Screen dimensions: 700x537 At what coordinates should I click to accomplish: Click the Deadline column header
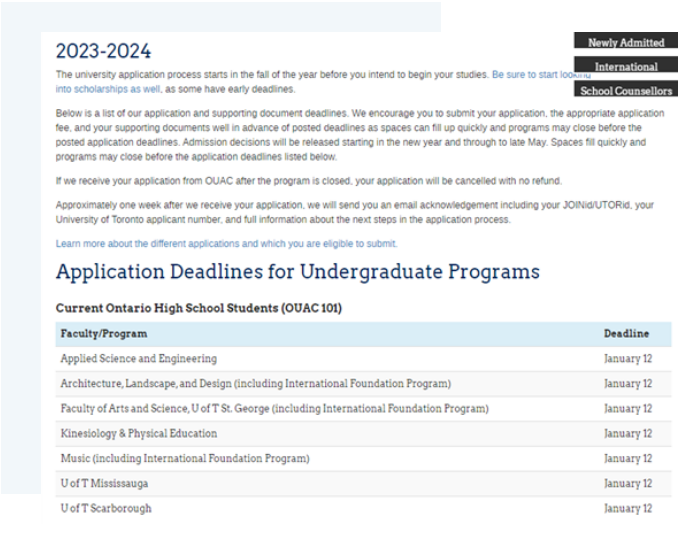[x=626, y=334]
